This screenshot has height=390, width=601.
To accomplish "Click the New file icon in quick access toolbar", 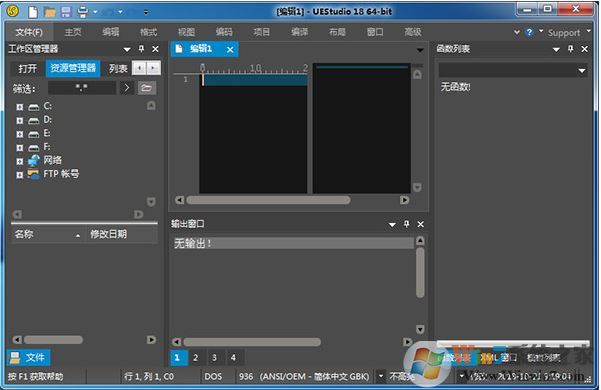I will (x=33, y=12).
